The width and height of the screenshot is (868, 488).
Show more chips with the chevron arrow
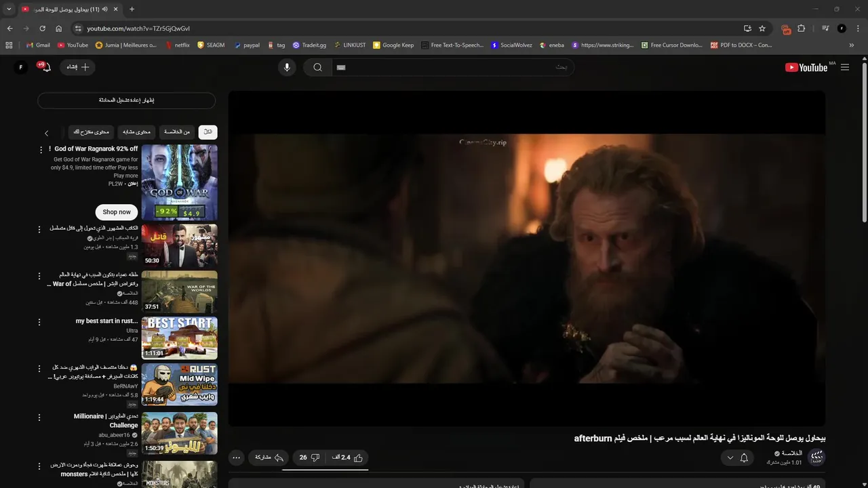tap(46, 133)
